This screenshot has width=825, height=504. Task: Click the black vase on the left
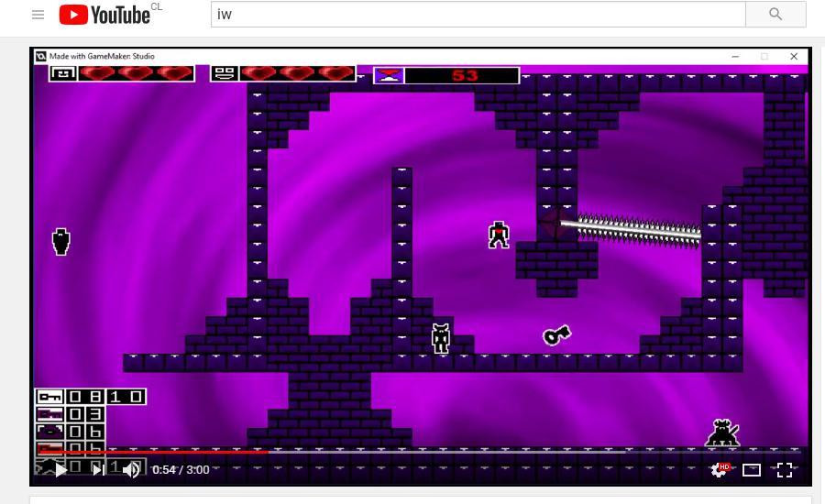click(x=61, y=242)
